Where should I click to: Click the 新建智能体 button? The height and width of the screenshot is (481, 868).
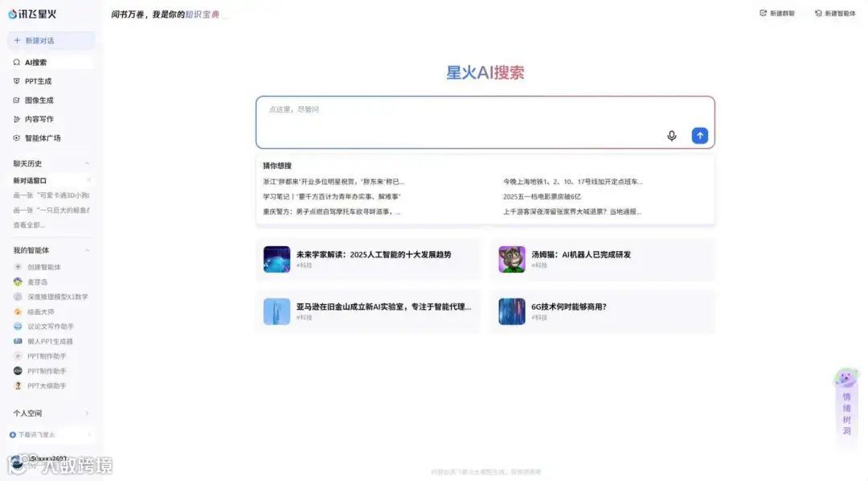coord(835,14)
